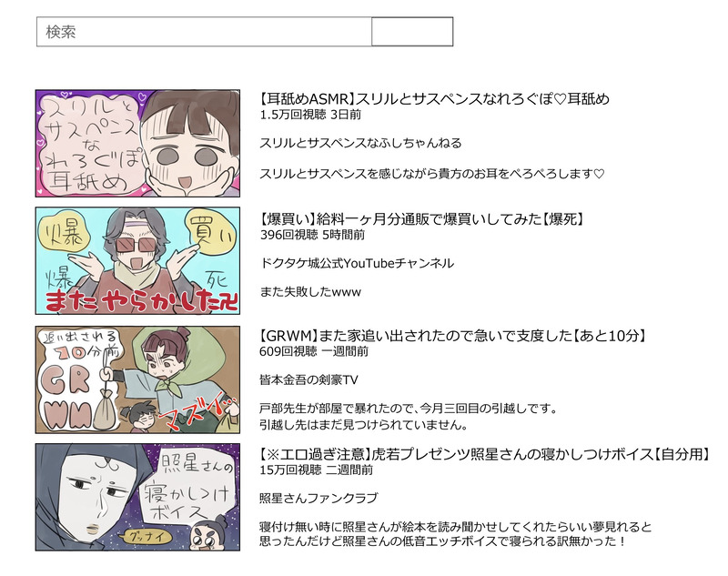Click the 15万回視聴 二週間前 metadata line
The height and width of the screenshot is (576, 728).
316,470
